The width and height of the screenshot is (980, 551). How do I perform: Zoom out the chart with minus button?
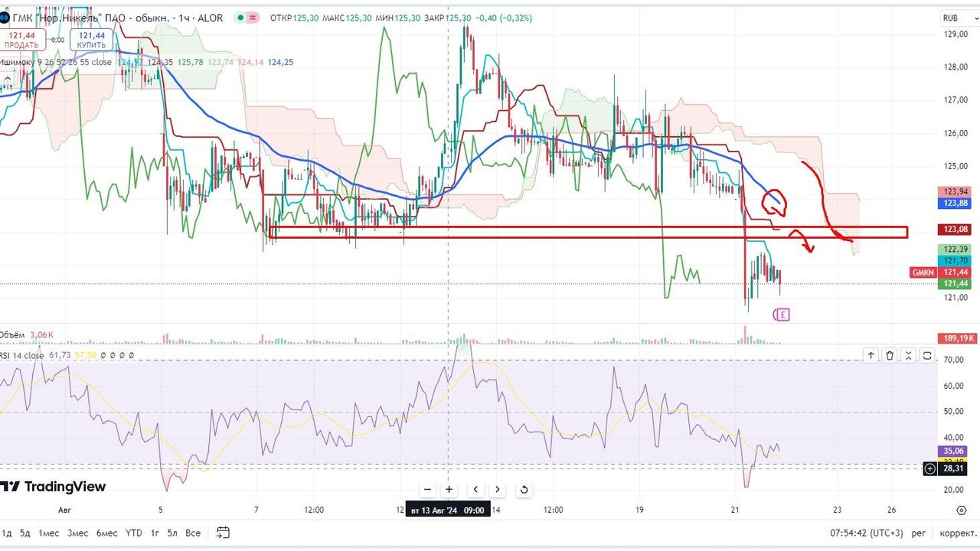[x=427, y=490]
